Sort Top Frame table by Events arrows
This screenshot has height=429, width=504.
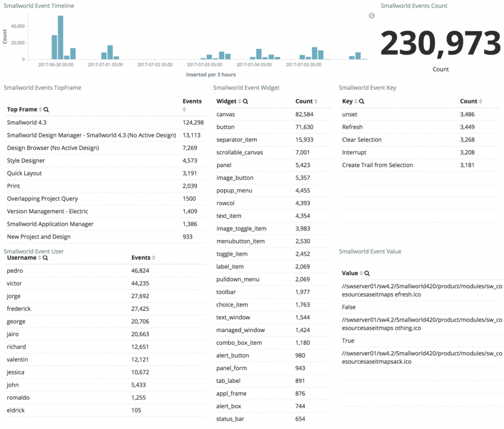tap(184, 110)
